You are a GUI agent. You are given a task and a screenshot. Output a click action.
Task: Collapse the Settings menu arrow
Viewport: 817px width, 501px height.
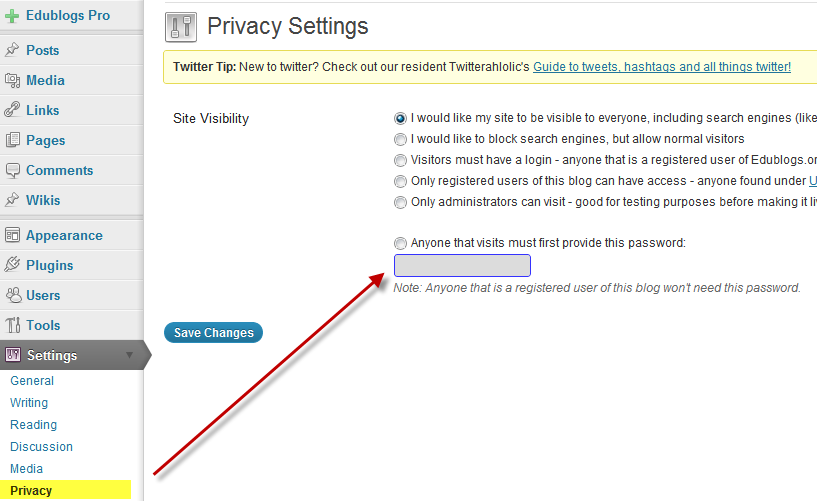129,355
